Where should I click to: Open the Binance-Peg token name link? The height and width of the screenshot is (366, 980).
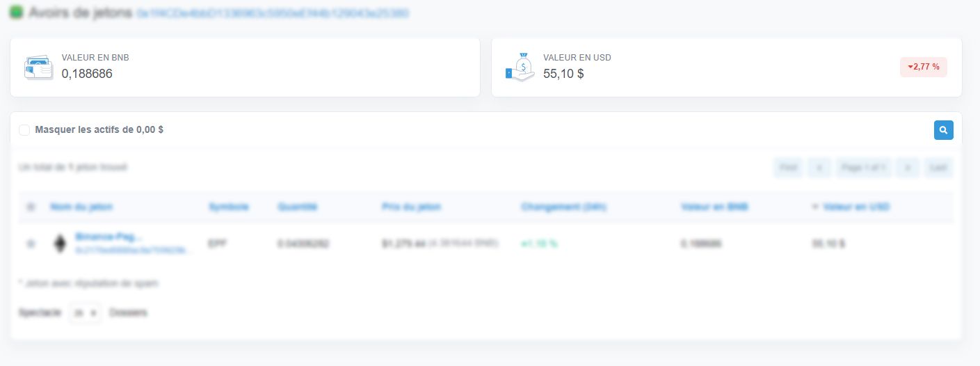tap(109, 237)
